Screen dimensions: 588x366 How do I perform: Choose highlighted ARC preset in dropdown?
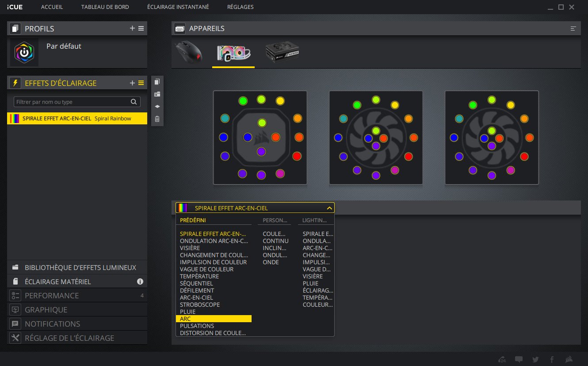(214, 319)
